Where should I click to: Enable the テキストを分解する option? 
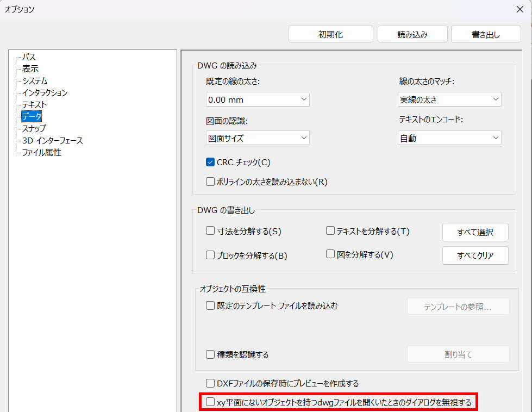coord(330,230)
